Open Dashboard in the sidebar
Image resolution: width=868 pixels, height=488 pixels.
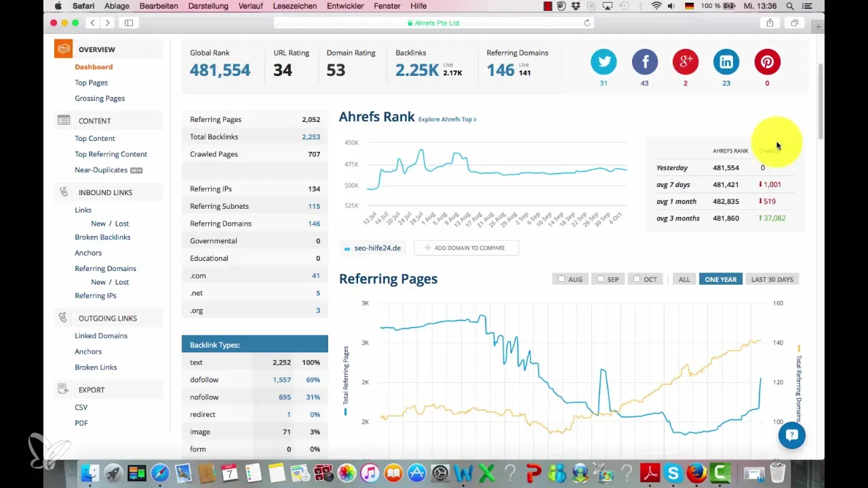click(94, 66)
